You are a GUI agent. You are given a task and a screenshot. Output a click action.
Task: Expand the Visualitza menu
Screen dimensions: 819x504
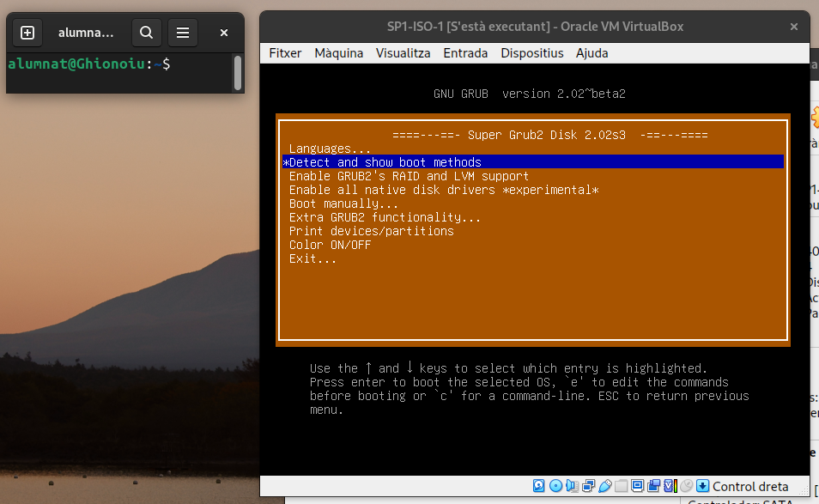[x=403, y=53]
